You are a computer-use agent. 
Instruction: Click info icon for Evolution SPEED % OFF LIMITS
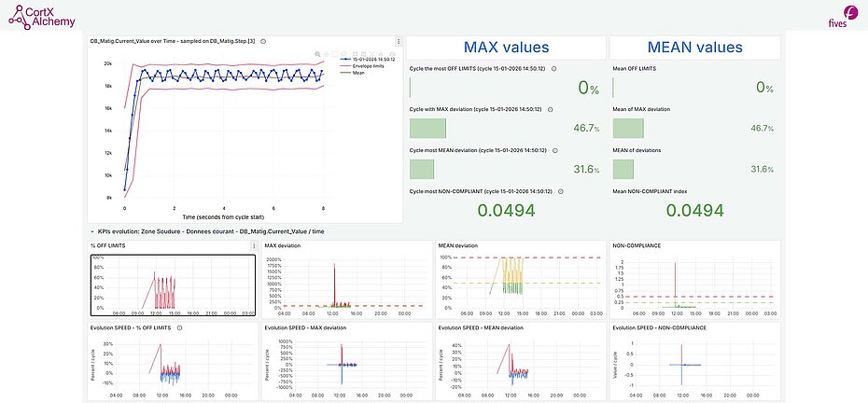(179, 328)
